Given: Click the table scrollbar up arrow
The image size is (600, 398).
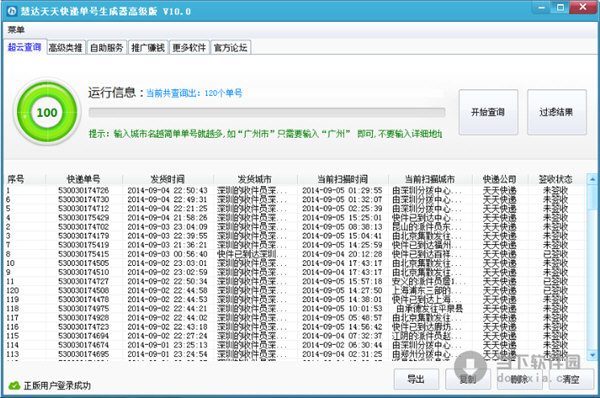Looking at the screenshot, I should coord(592,179).
